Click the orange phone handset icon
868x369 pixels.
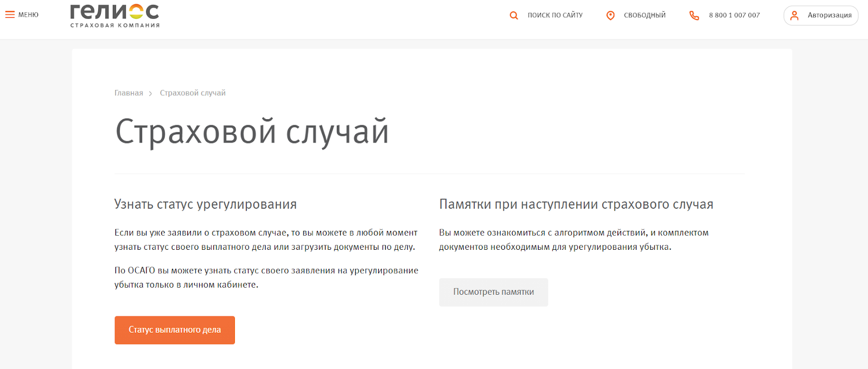point(694,16)
